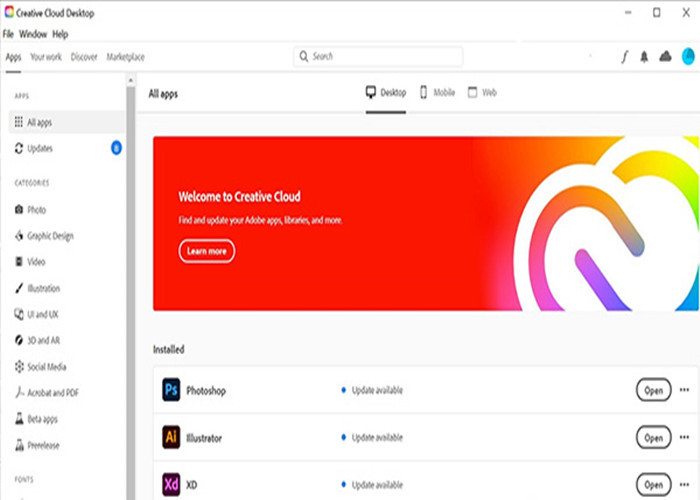The image size is (700, 500).
Task: Switch to the Apps tab
Action: click(13, 57)
